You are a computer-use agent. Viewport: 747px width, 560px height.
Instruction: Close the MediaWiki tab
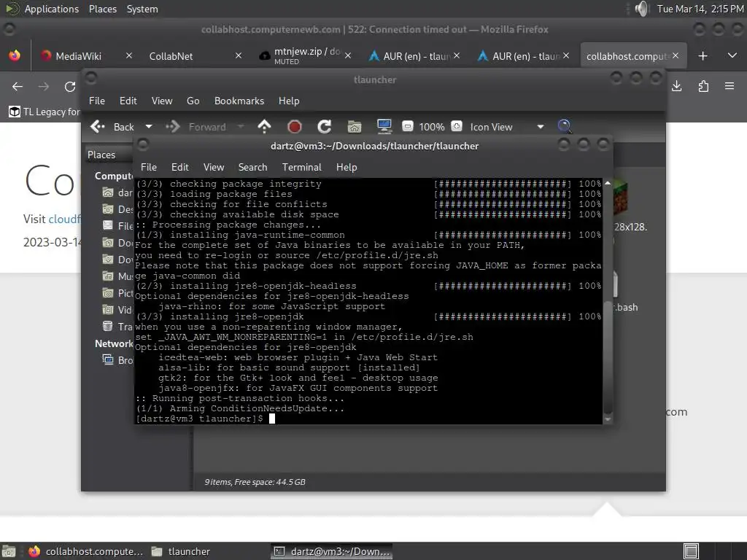coord(128,55)
